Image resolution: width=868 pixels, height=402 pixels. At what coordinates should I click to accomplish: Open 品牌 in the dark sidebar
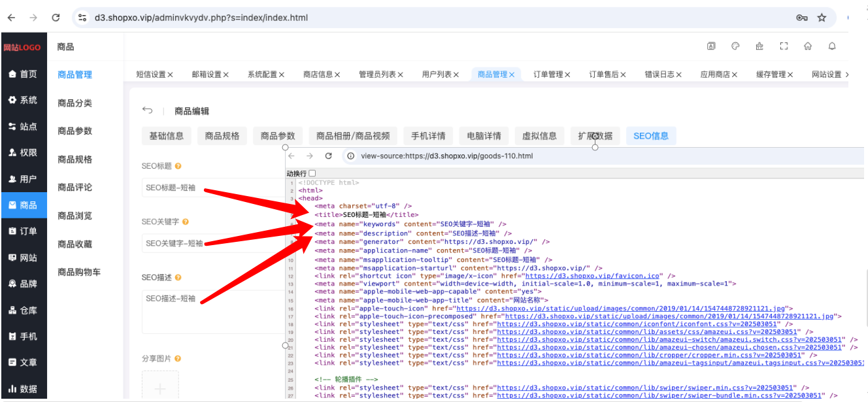[x=24, y=284]
